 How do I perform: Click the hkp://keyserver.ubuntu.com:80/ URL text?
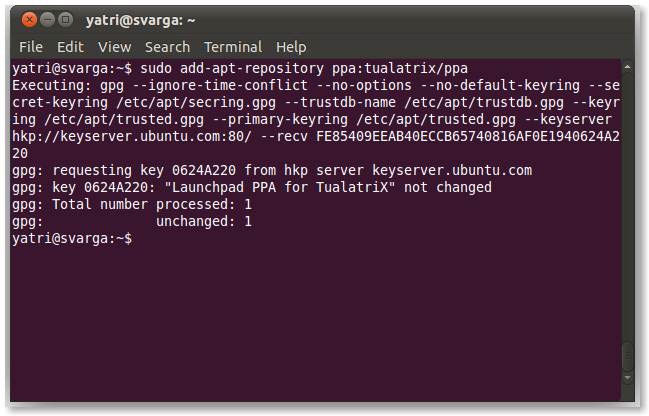[x=132, y=136]
